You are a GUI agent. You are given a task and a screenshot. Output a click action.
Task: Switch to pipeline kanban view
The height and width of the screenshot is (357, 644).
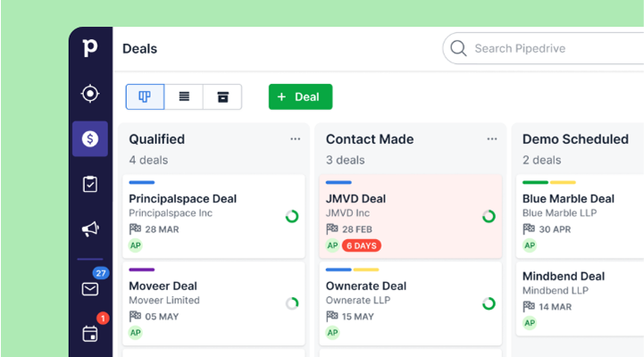point(145,97)
